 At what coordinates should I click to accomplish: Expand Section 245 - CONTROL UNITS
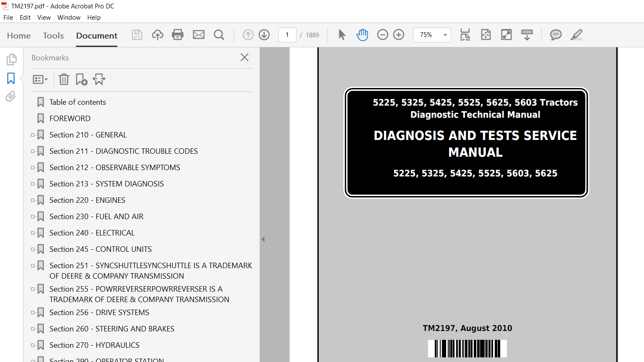tap(33, 249)
